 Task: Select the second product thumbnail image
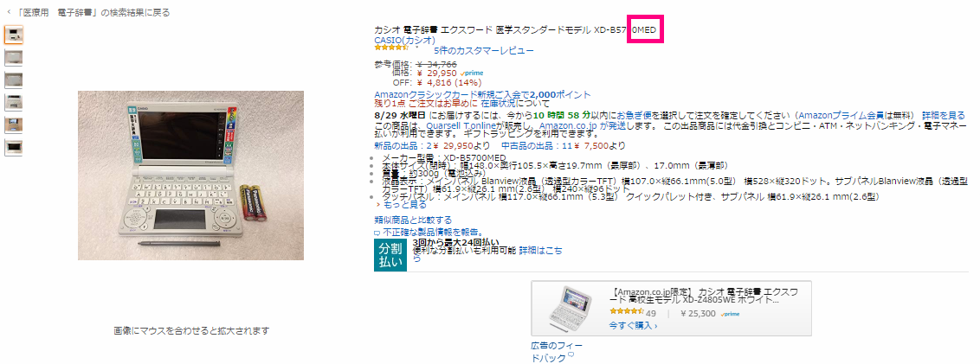pos(13,57)
